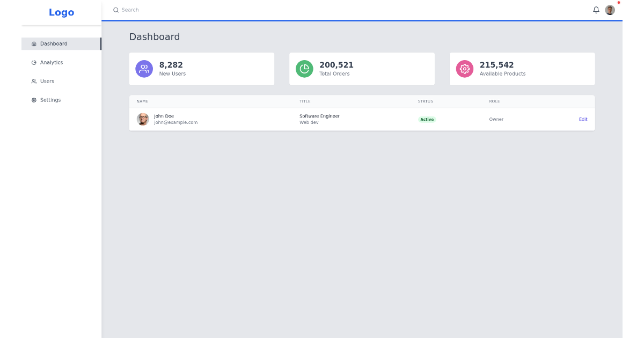Toggle John Doe's Active status badge
The height and width of the screenshot is (338, 644).
[427, 119]
